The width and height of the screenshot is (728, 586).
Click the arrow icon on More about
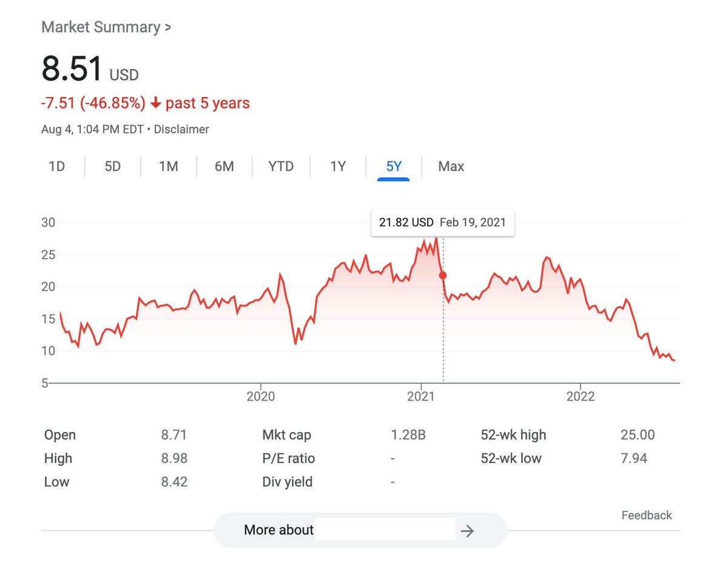tap(467, 531)
